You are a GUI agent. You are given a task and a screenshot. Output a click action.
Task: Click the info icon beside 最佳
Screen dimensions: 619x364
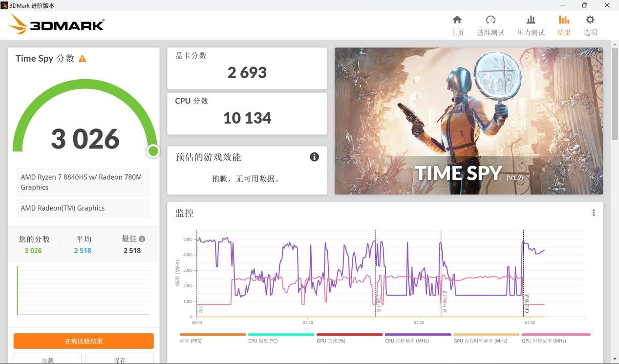coord(142,239)
